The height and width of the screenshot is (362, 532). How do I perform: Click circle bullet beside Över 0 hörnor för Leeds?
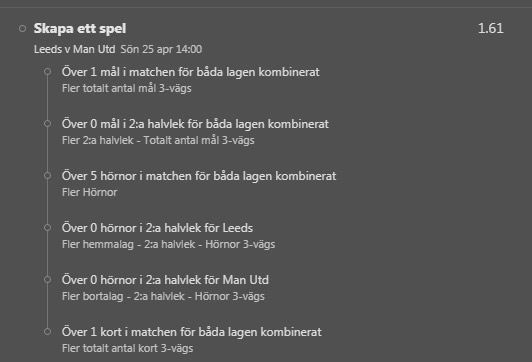pyautogui.click(x=48, y=227)
